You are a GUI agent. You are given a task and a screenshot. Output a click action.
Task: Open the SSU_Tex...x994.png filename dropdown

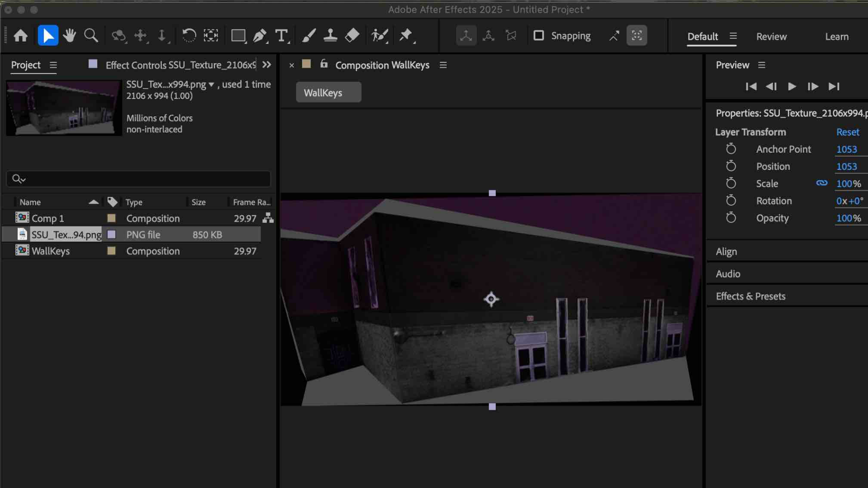211,84
